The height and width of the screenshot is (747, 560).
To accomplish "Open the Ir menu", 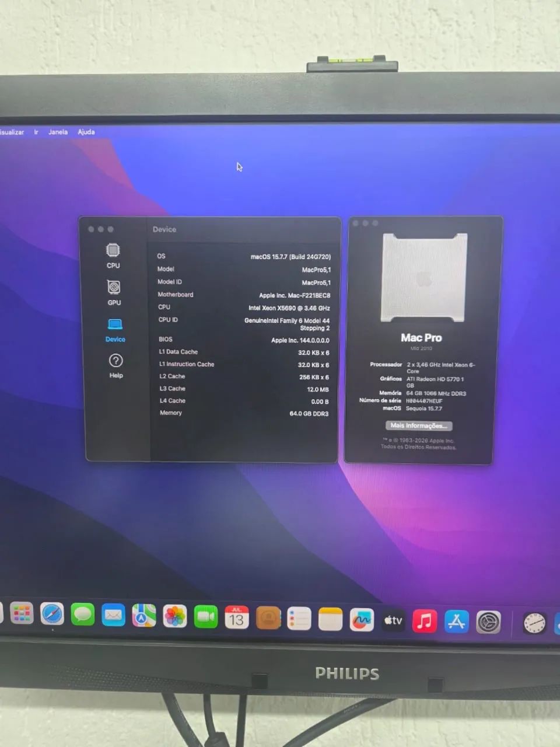I will pos(36,132).
